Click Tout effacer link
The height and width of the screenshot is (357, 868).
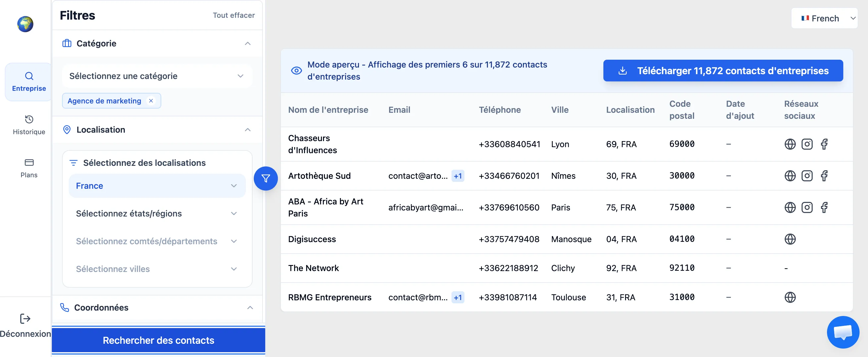click(x=234, y=15)
